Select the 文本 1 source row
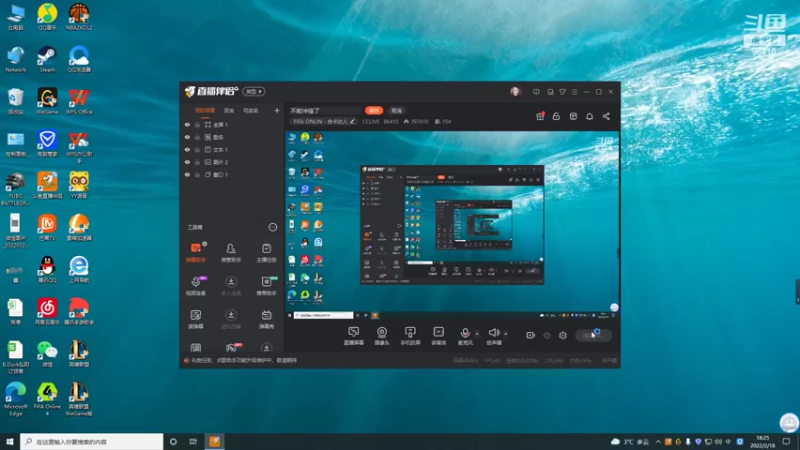Screen dimensions: 800x450 coord(232,149)
